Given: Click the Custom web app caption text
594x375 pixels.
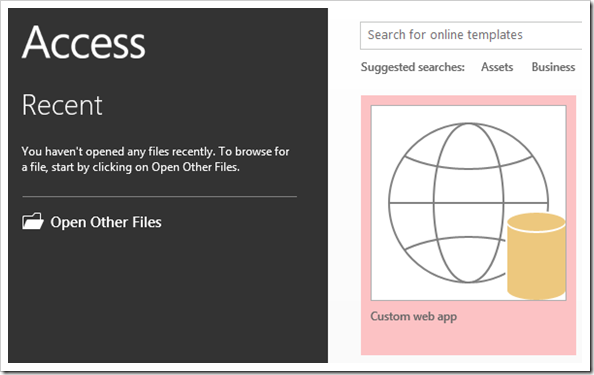Looking at the screenshot, I should click(414, 316).
